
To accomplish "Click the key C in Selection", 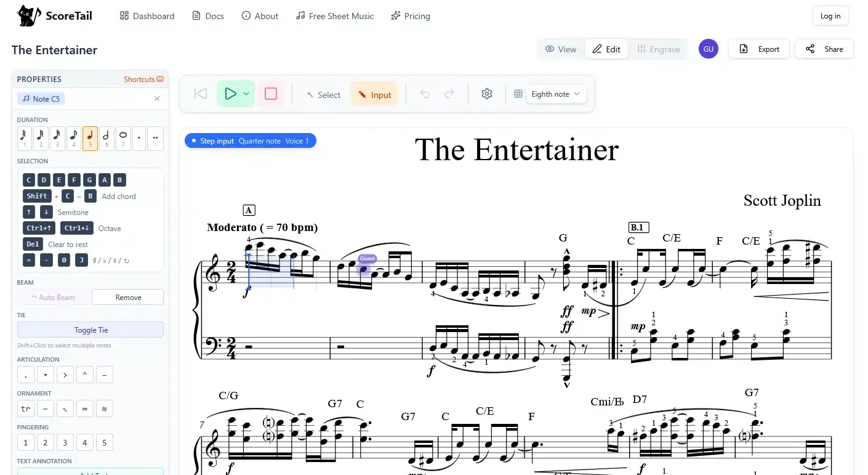I will (x=29, y=180).
